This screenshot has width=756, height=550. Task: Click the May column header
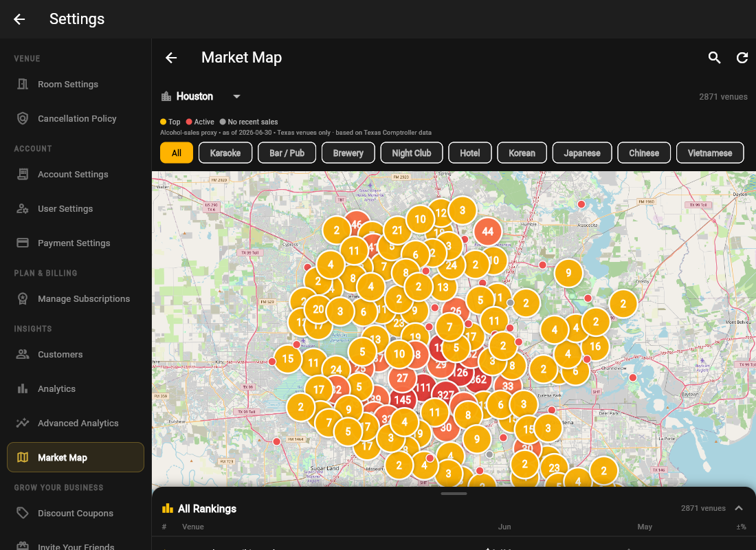(645, 527)
